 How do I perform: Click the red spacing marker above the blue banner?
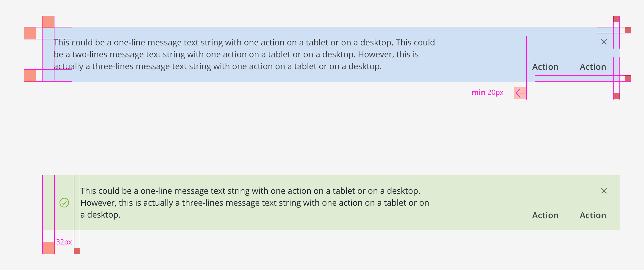[x=49, y=21]
